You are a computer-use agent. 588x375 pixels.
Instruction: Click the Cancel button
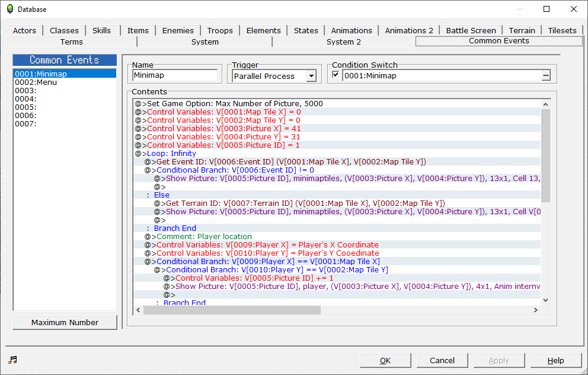click(442, 360)
